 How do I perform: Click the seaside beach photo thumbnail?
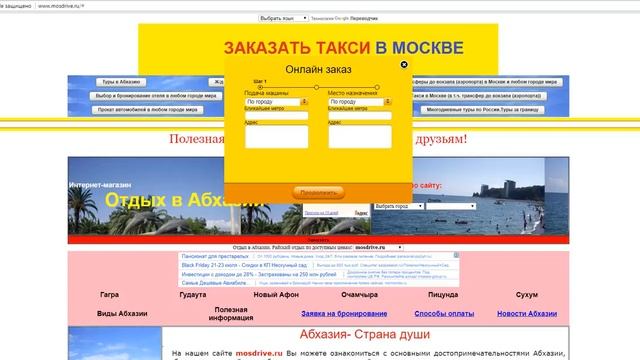[x=458, y=196]
